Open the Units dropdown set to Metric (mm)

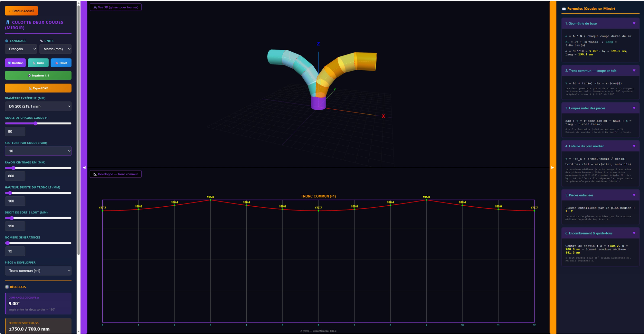click(x=55, y=49)
